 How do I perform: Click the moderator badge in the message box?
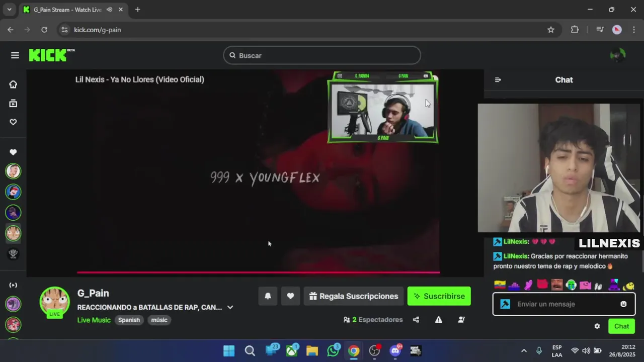tap(505, 304)
